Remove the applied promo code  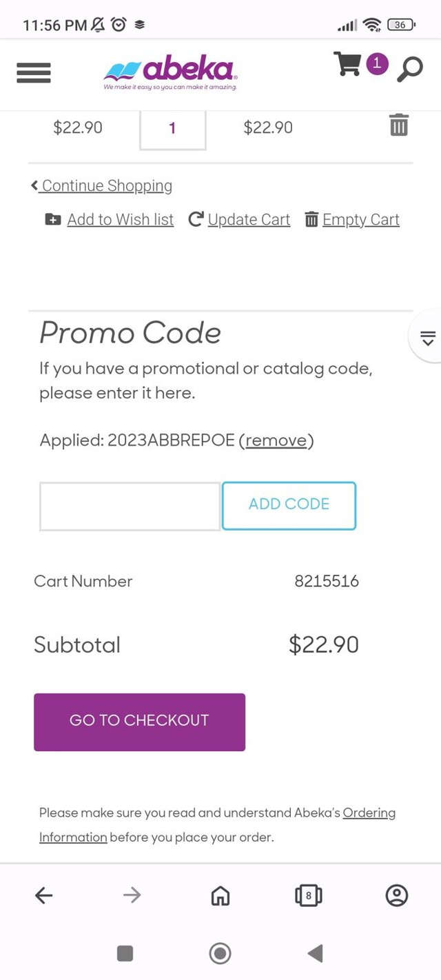276,440
